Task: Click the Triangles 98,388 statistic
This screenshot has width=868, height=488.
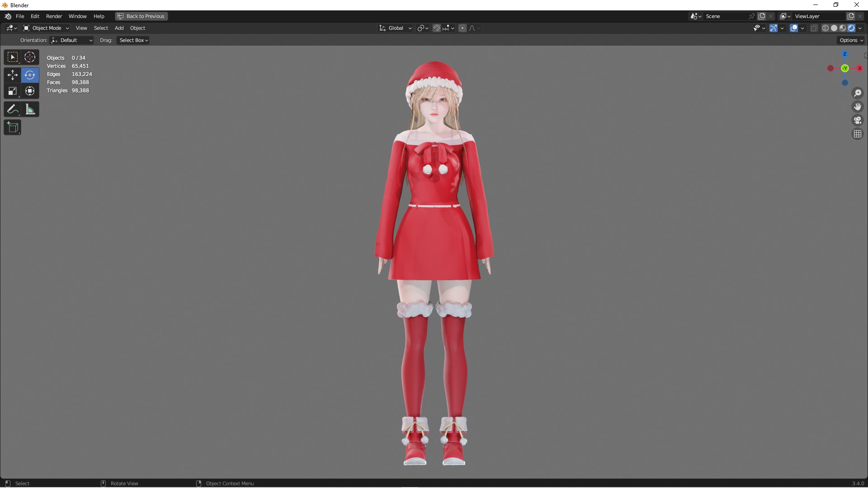Action: point(68,90)
